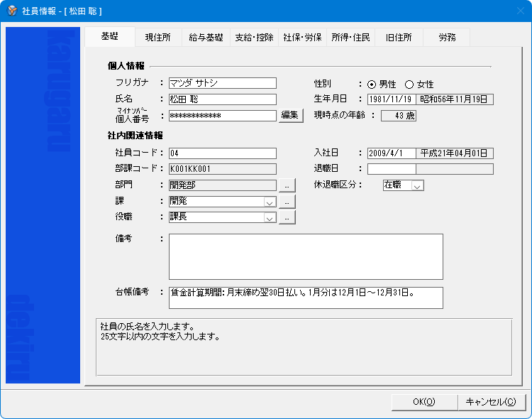Expand the 課 dropdown list
532x419 pixels.
point(270,202)
